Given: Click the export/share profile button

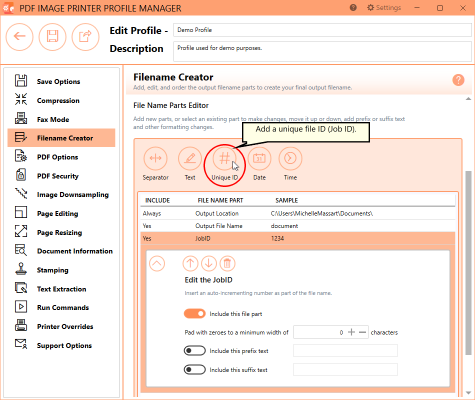Looking at the screenshot, I should (x=85, y=36).
